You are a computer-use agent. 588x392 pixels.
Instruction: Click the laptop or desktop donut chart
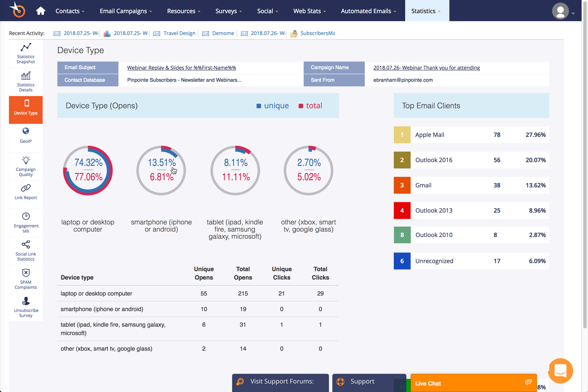[x=88, y=171]
